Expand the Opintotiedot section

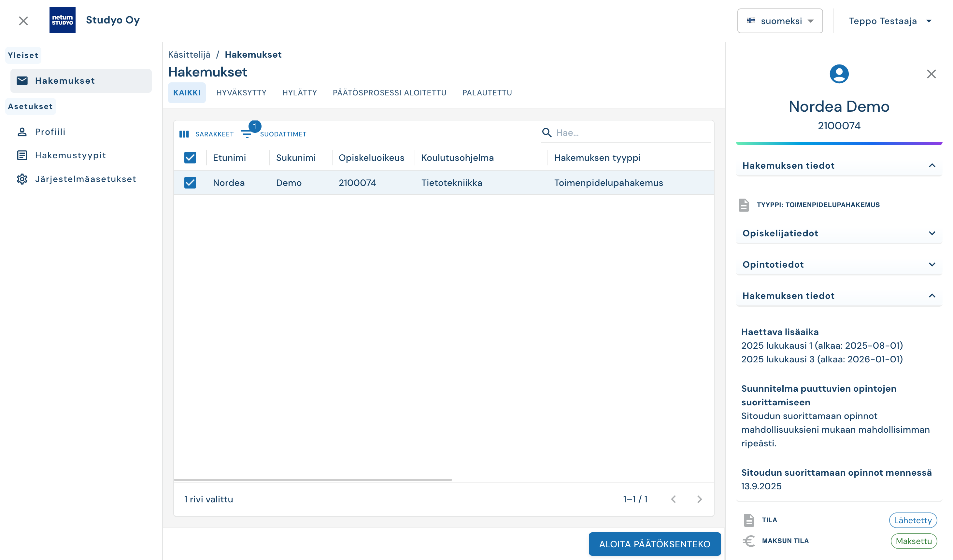(x=838, y=265)
